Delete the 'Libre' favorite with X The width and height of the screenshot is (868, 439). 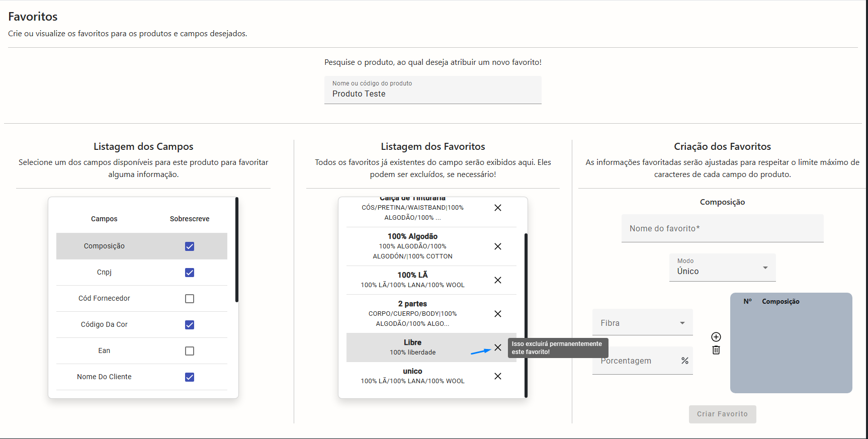tap(497, 347)
